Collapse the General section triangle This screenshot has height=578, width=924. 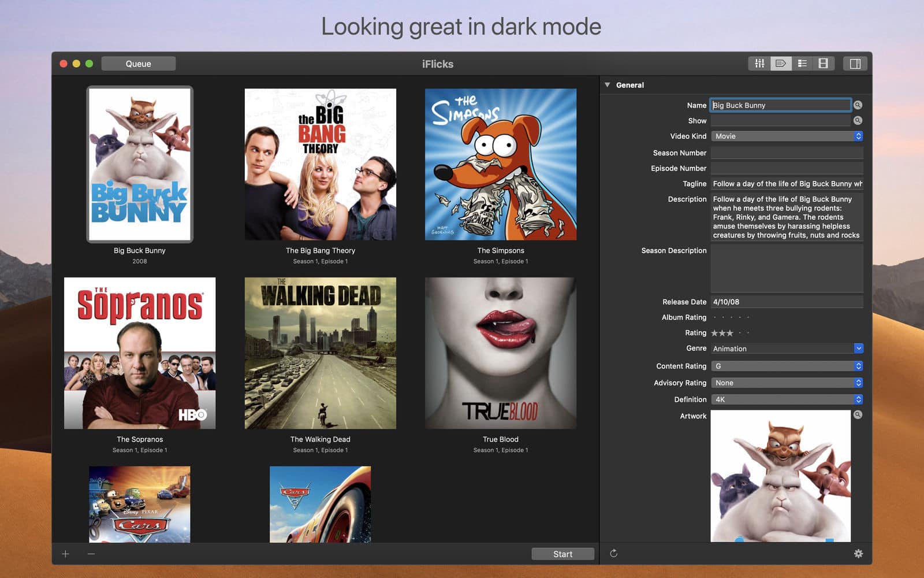(608, 85)
